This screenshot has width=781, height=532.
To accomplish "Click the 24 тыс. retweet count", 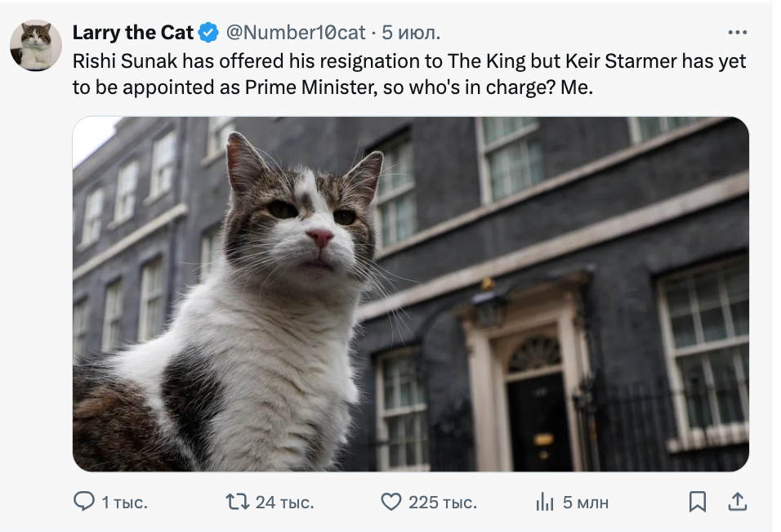I will [x=284, y=502].
